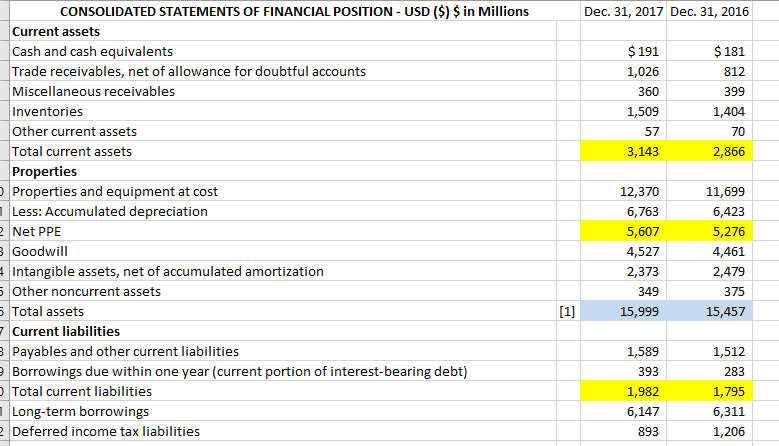The height and width of the screenshot is (446, 779).
Task: Click the $ 191 cash value
Action: tap(643, 51)
